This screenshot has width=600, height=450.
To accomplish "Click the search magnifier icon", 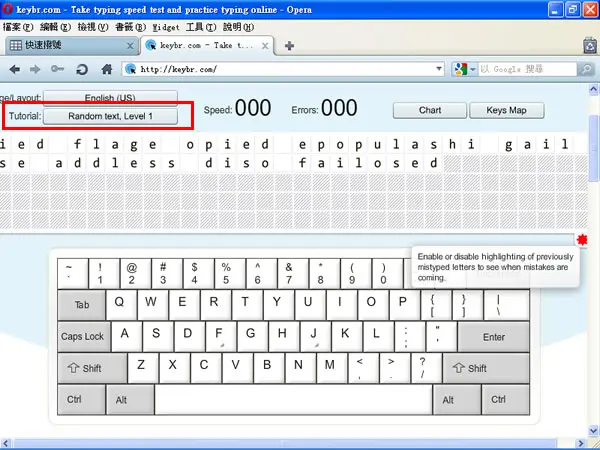I will tap(586, 69).
